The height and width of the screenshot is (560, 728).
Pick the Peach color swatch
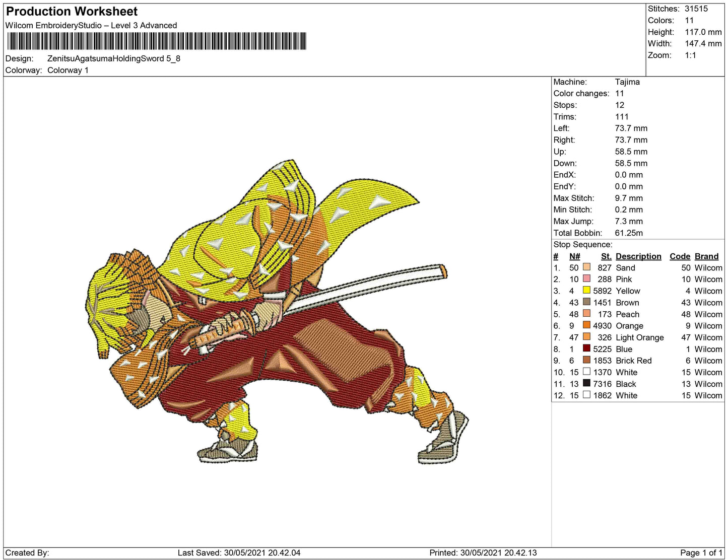(x=586, y=314)
